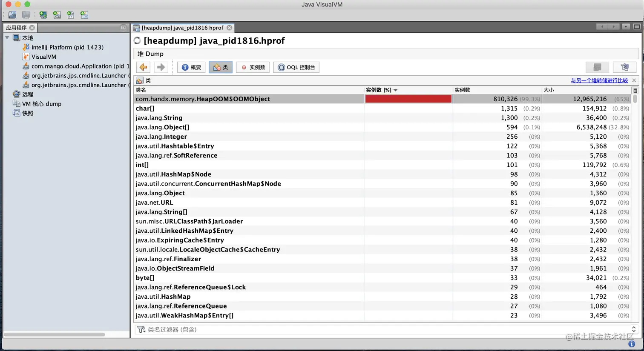Click the Save toolbar icon
This screenshot has height=351, width=644.
pyautogui.click(x=26, y=15)
